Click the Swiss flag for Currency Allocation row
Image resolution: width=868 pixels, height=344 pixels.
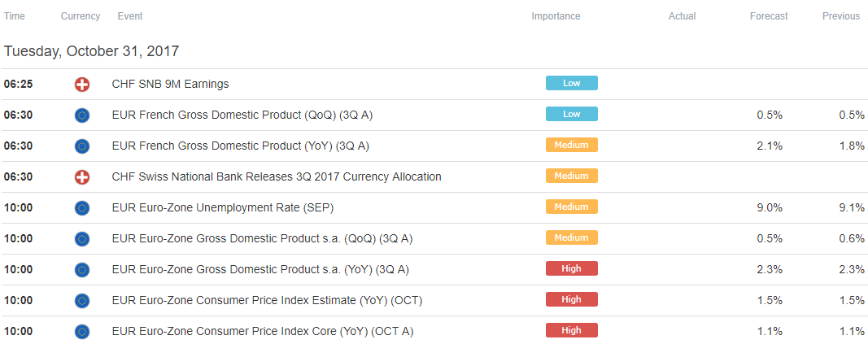point(81,177)
